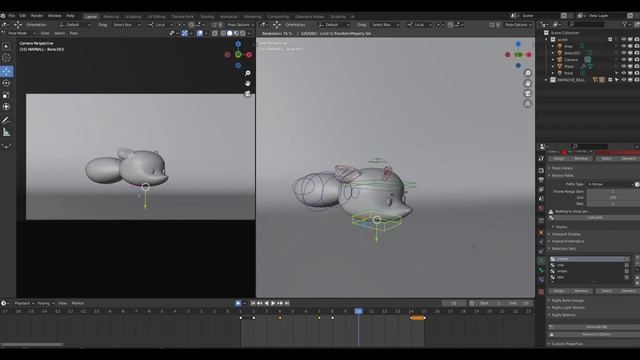Click zoom icon in right viewport
This screenshot has height=360, width=640.
tap(528, 73)
